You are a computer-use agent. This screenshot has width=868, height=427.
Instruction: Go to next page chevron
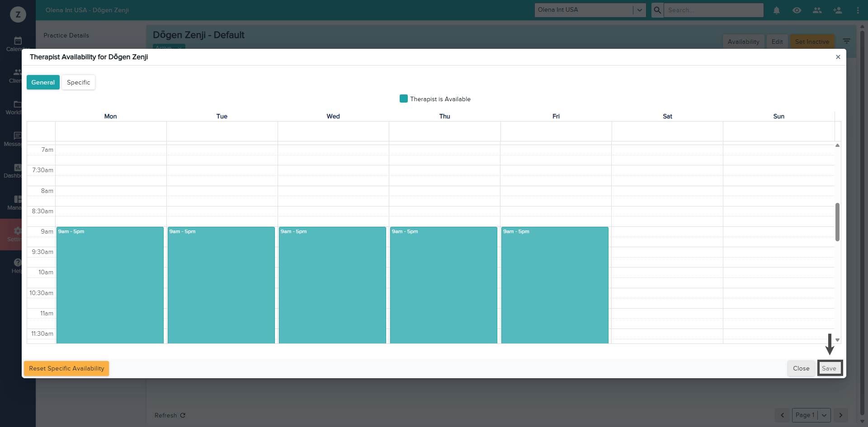pyautogui.click(x=840, y=415)
